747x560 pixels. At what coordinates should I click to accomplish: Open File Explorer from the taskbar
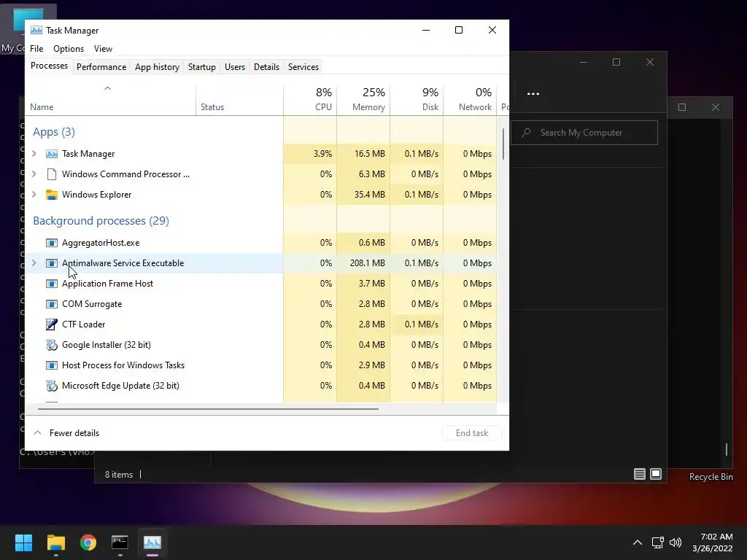56,542
